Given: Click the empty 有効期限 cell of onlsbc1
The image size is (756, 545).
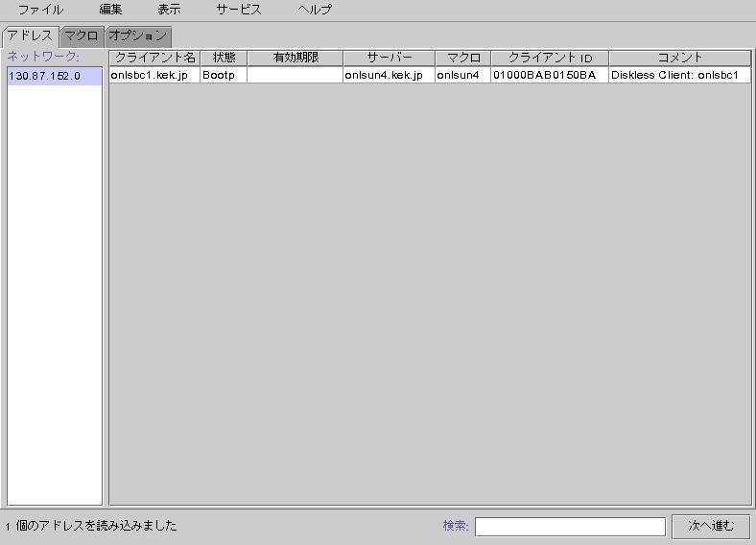Looking at the screenshot, I should [x=295, y=75].
